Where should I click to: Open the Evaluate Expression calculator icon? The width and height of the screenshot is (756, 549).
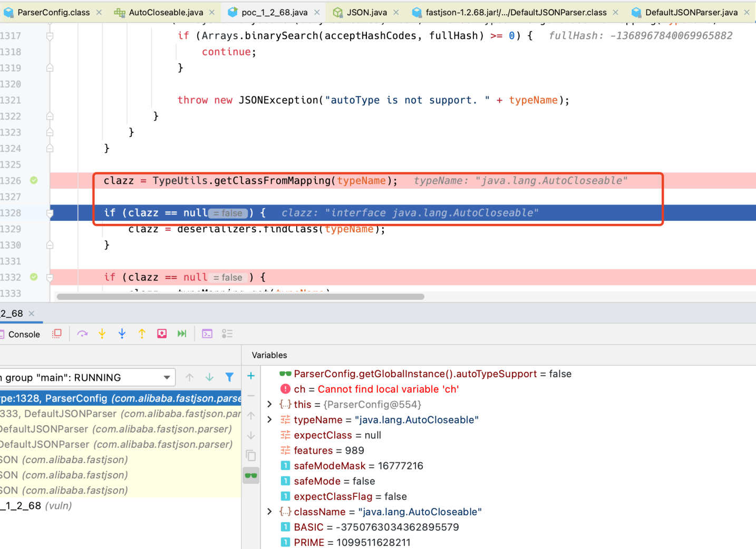tap(207, 334)
